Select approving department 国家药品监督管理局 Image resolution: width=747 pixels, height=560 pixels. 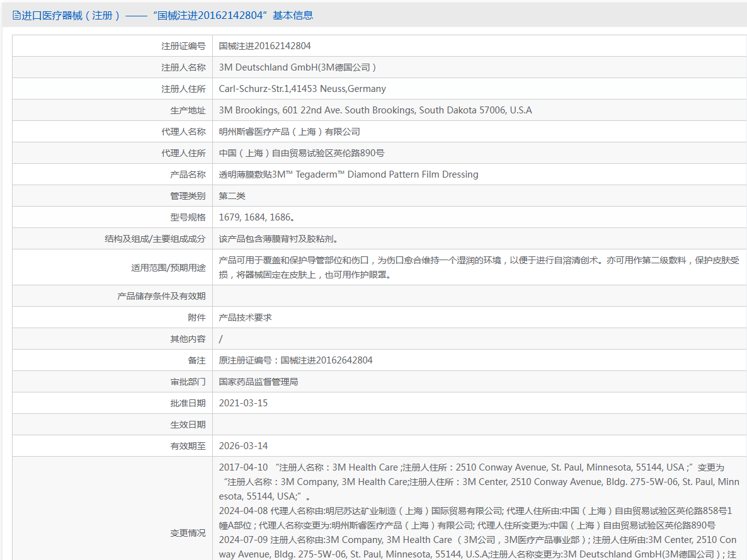(x=258, y=382)
